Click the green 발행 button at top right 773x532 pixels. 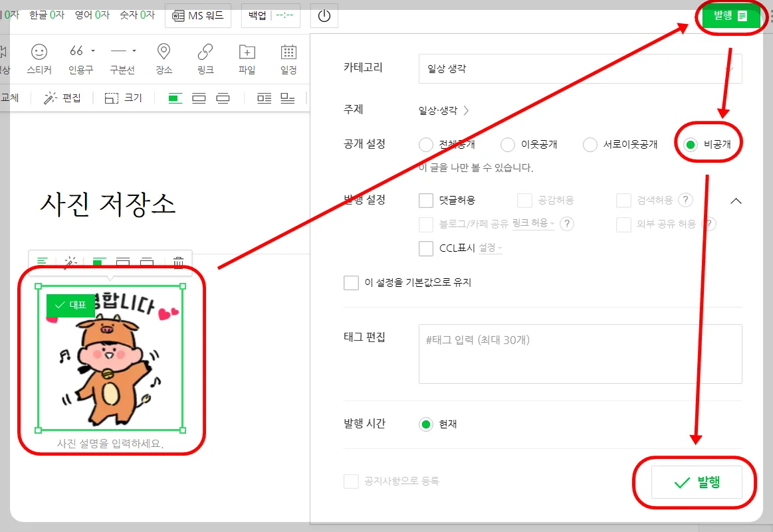click(x=730, y=16)
